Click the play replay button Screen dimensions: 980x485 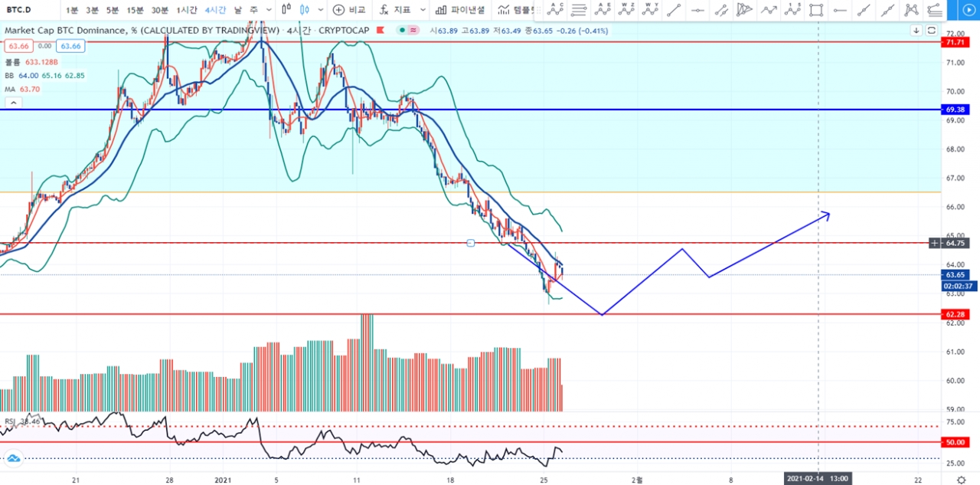pyautogui.click(x=968, y=10)
